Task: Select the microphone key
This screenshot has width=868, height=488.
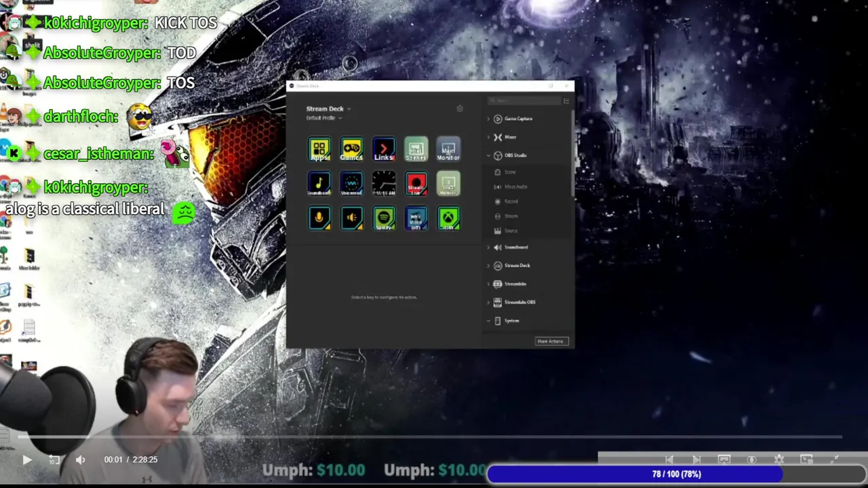Action: pos(319,218)
